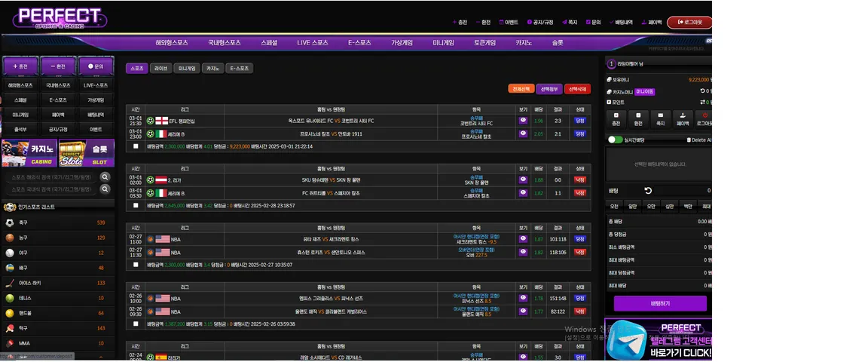Screen dimensions: 868x362
Task: Click the 십만 bet amount button
Action: coord(670,206)
